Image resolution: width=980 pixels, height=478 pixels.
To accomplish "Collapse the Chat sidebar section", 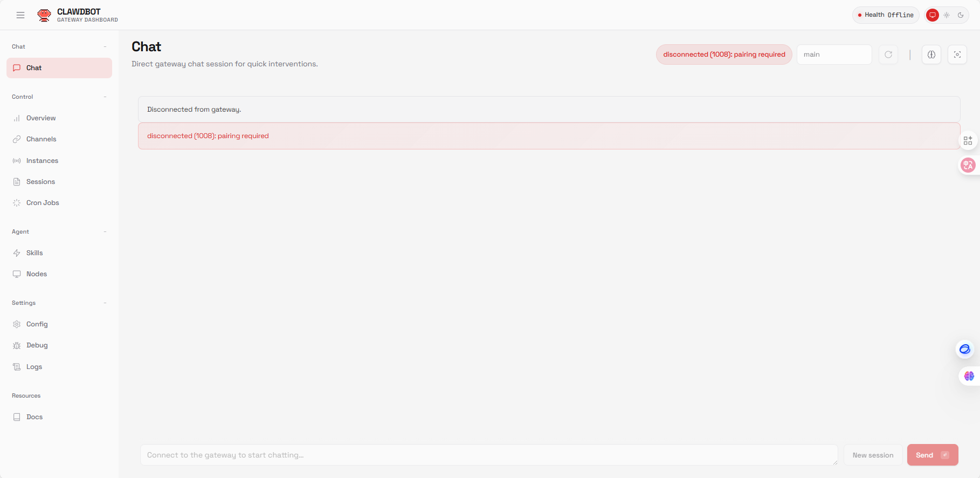I will [105, 47].
